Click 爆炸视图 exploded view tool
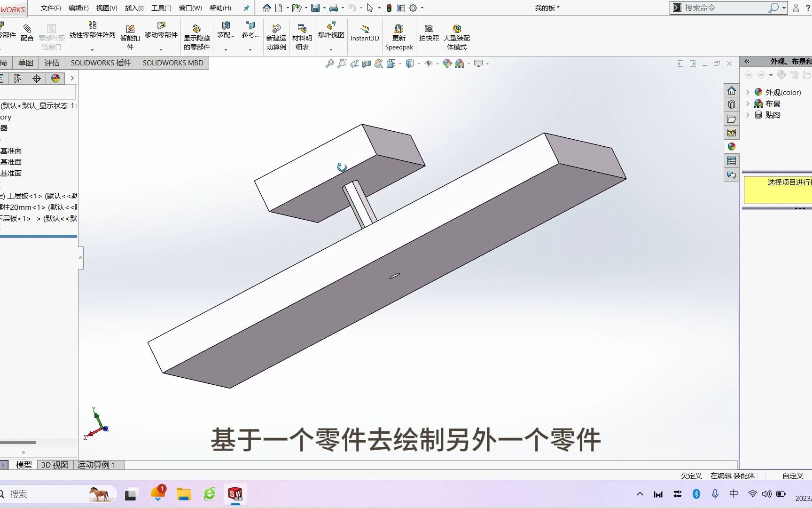Screen dimensions: 812x508 coord(331,30)
